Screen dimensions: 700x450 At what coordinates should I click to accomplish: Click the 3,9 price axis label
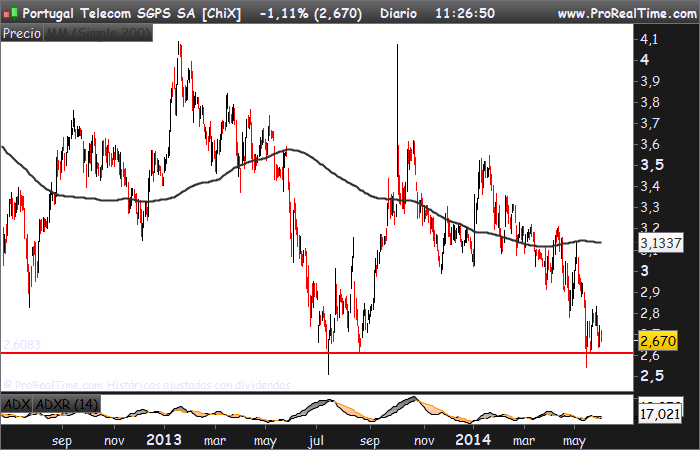coord(650,81)
